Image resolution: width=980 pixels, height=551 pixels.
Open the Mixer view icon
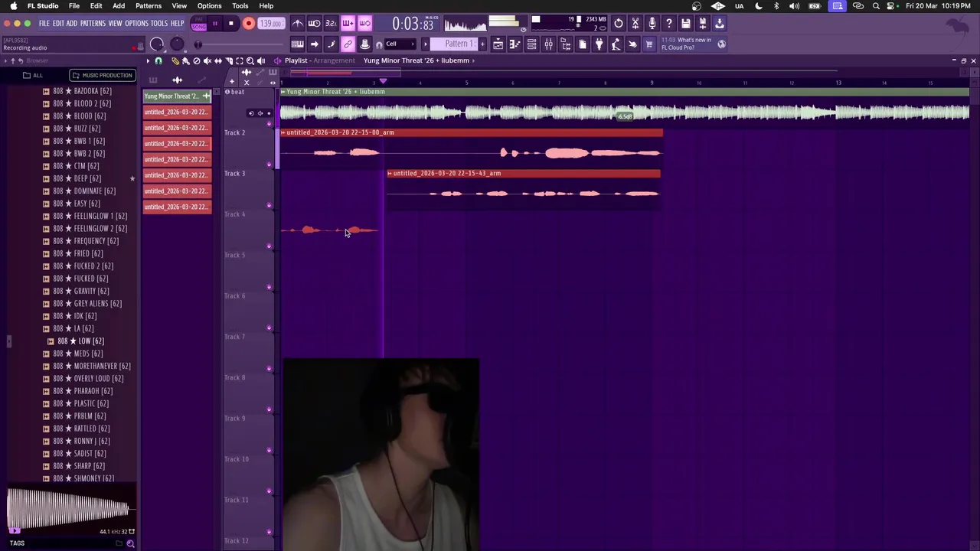[548, 44]
